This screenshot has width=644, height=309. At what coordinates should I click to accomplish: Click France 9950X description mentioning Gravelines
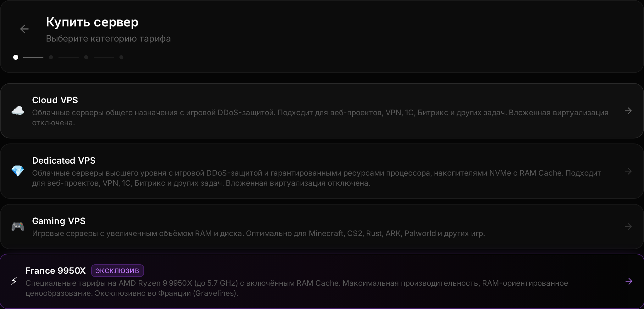tap(297, 288)
